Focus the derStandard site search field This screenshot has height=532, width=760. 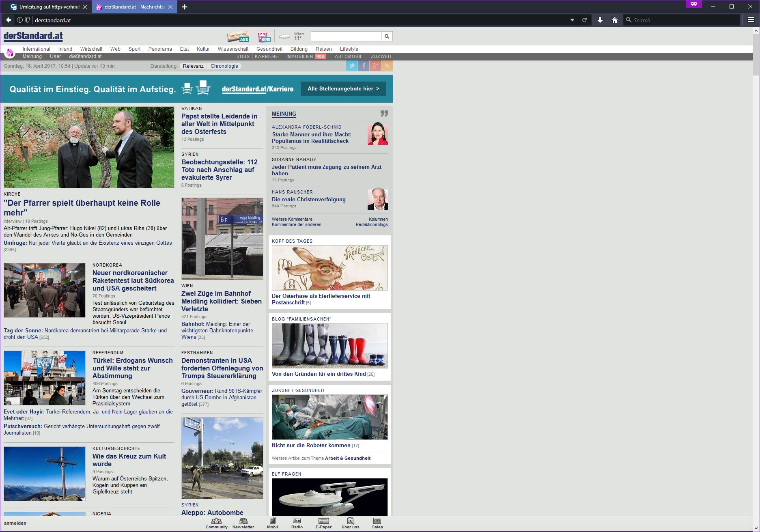click(x=346, y=37)
